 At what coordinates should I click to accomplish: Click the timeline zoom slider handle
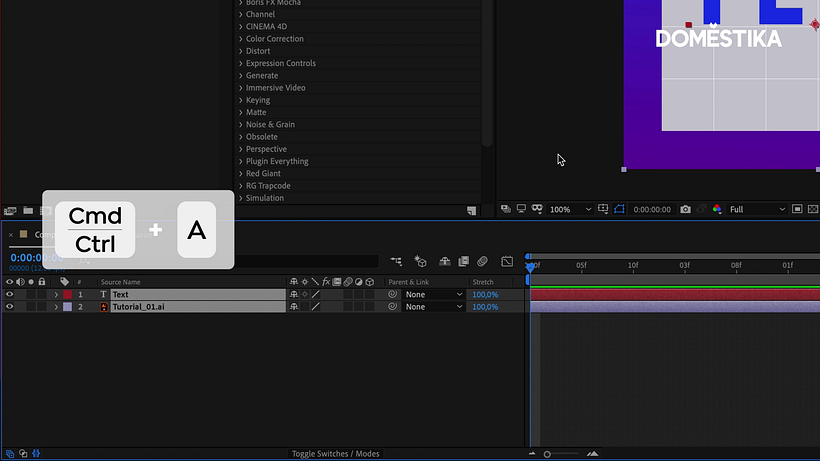pos(547,454)
